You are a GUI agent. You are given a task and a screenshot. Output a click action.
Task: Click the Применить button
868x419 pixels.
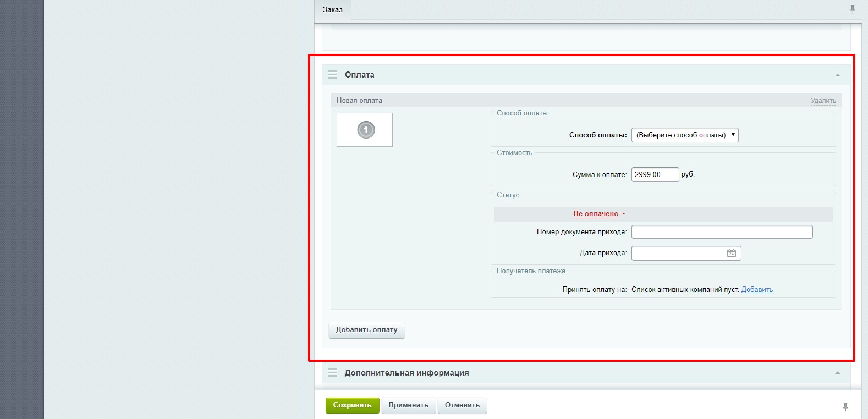click(409, 405)
